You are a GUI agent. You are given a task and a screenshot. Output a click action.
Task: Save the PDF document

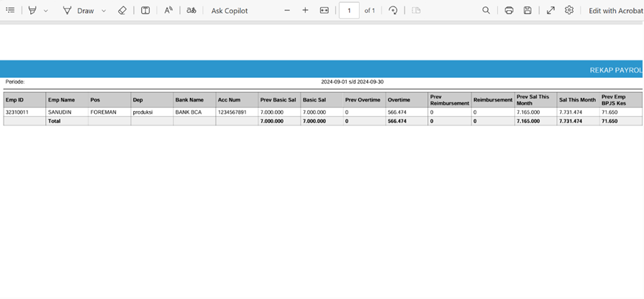tap(527, 11)
